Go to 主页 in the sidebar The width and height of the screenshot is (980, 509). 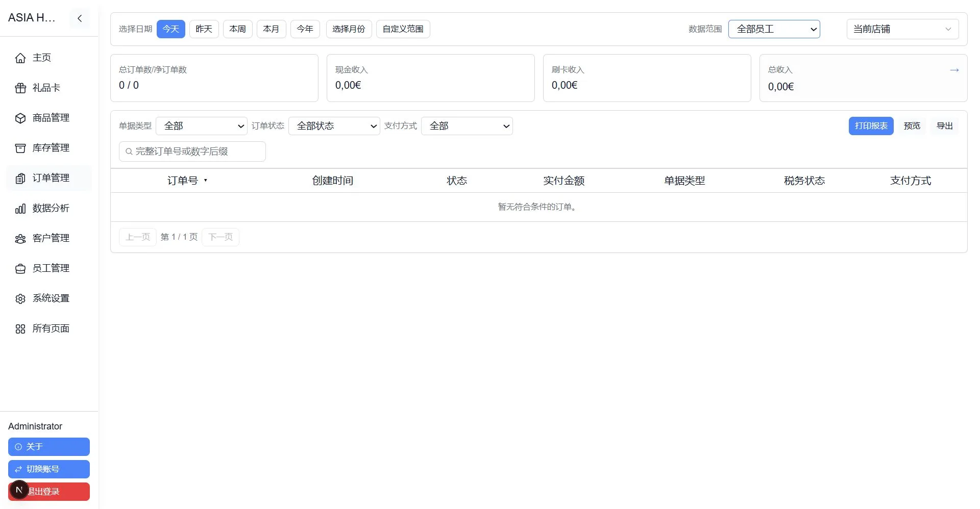49,58
